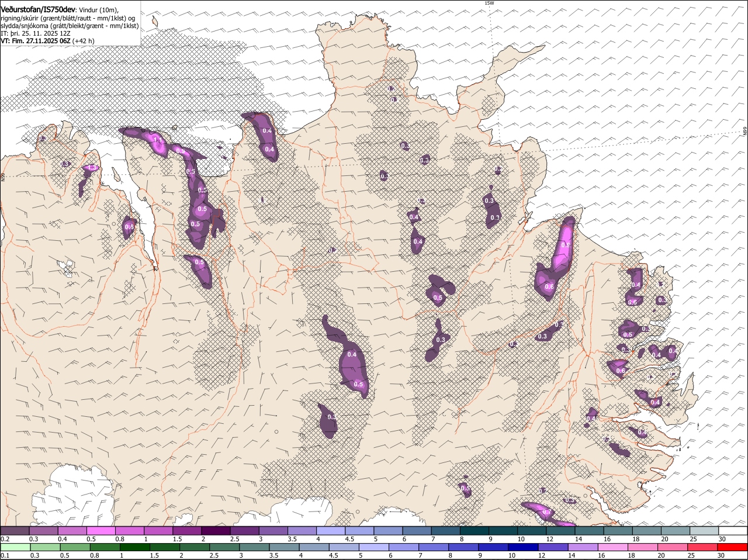Select the '2.5' label of the lower legend row
Image resolution: width=748 pixels, height=560 pixels.
tap(214, 555)
